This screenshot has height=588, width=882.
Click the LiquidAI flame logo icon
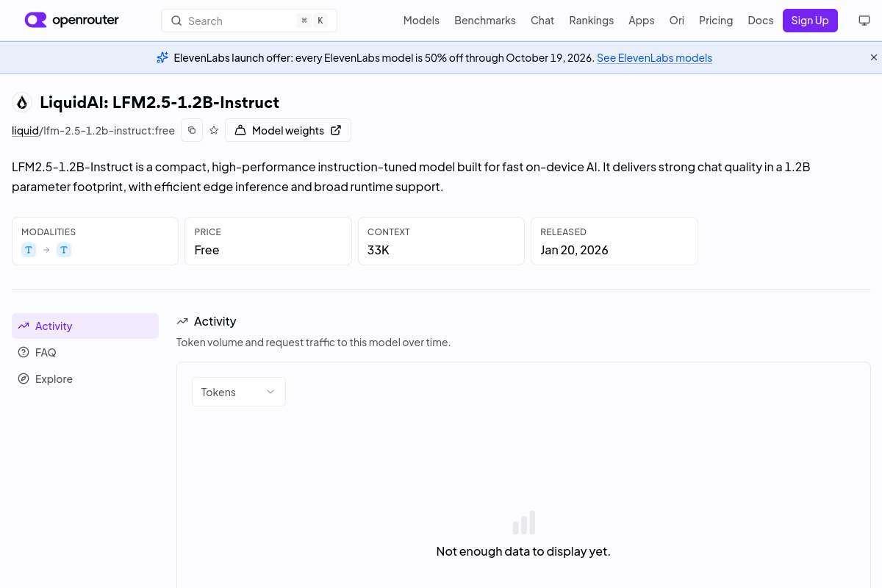click(x=22, y=102)
